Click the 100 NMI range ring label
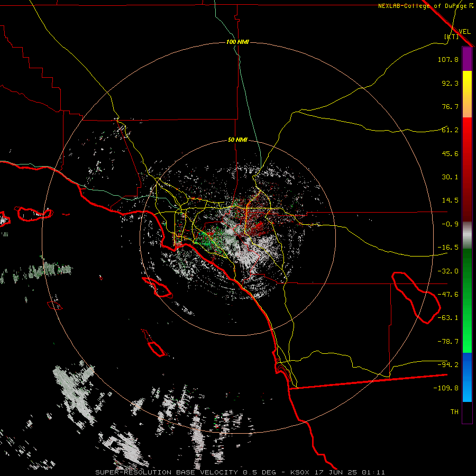The height and width of the screenshot is (476, 476). click(237, 42)
